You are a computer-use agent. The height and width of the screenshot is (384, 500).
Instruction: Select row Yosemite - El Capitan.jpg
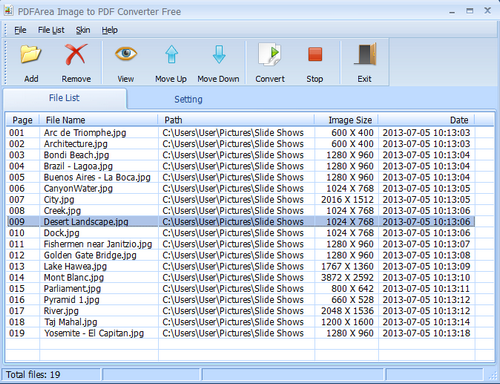241,333
